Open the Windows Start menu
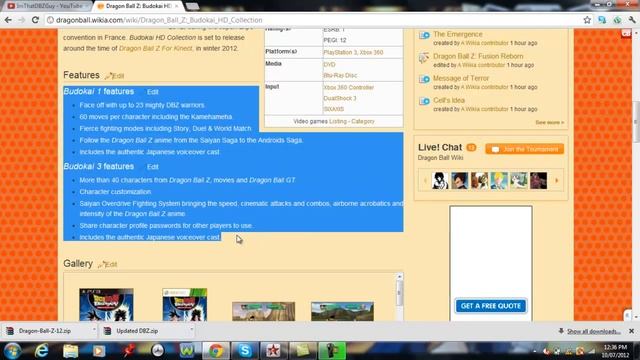Screen dimensions: 640x360 12,351
